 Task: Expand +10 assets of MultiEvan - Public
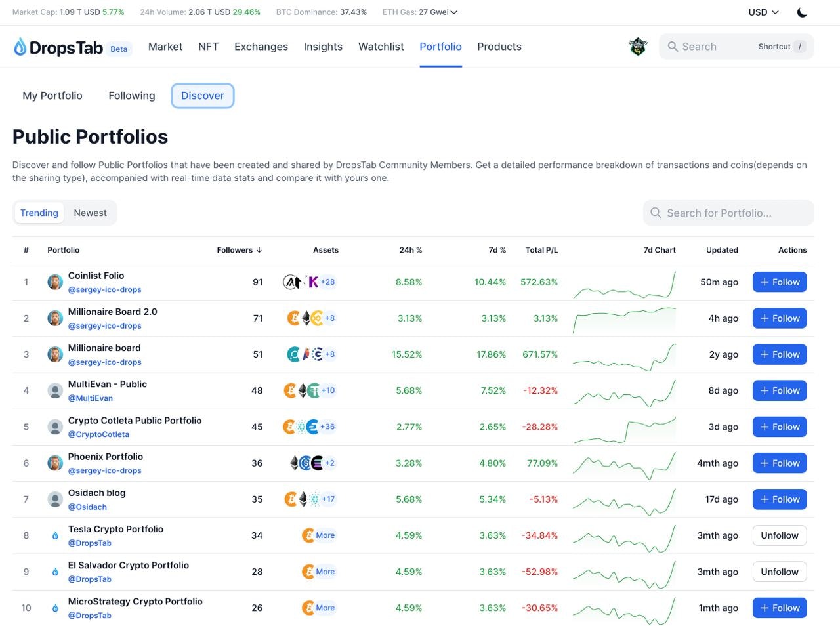point(328,390)
